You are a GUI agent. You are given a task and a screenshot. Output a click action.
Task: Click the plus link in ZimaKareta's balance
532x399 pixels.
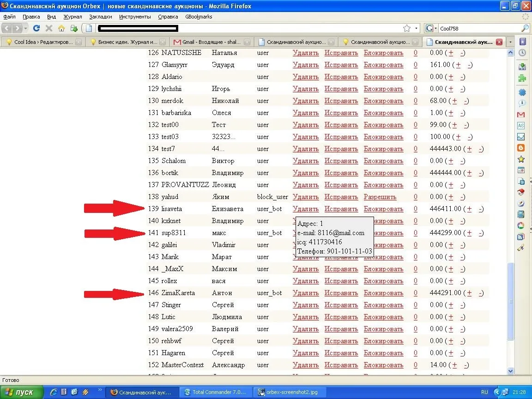[x=469, y=293]
